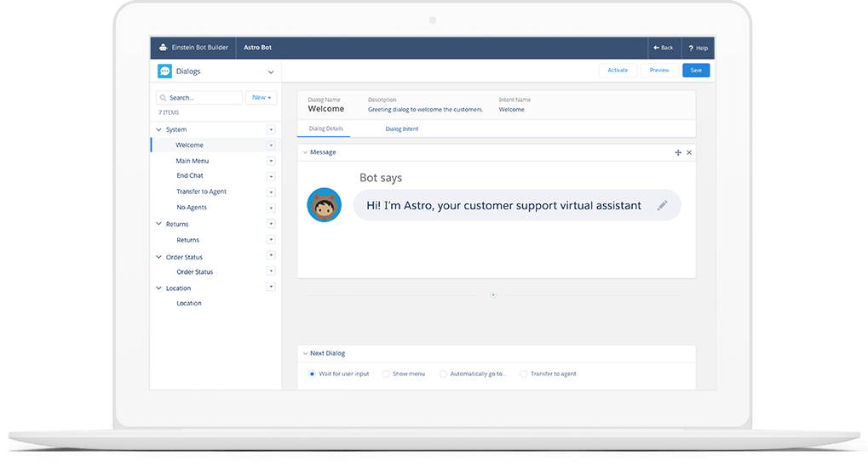Screen dimensions: 868x468
Task: Click the Activate button
Action: 618,71
